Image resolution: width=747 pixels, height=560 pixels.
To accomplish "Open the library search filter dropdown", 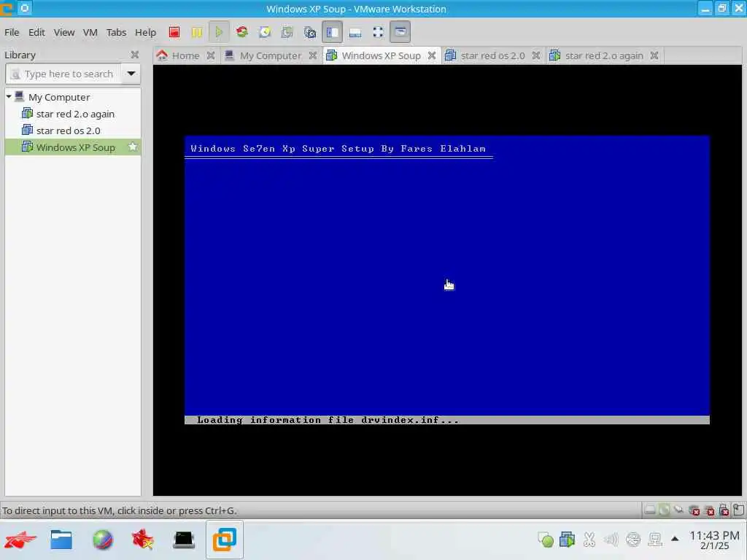I will [131, 74].
